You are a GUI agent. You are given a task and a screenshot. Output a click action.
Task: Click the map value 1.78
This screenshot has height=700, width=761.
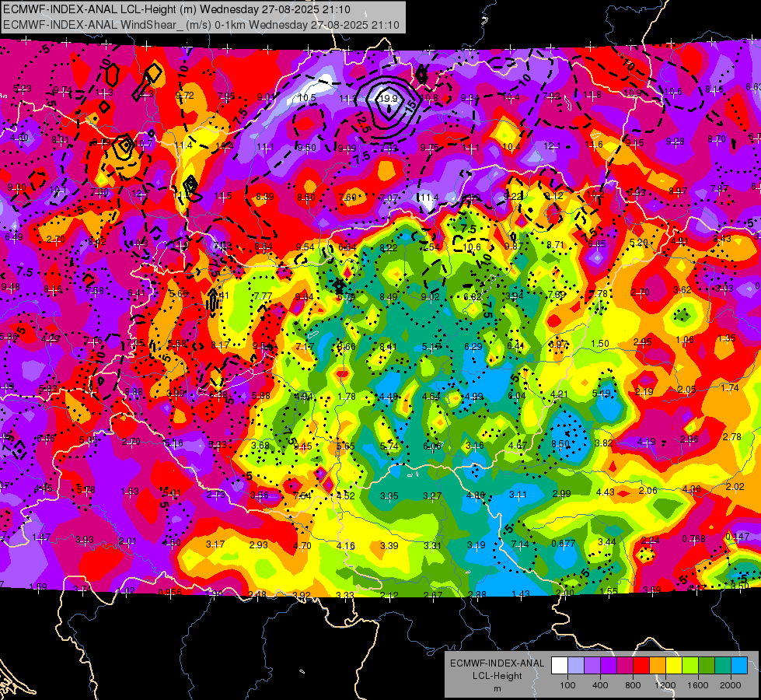[347, 397]
